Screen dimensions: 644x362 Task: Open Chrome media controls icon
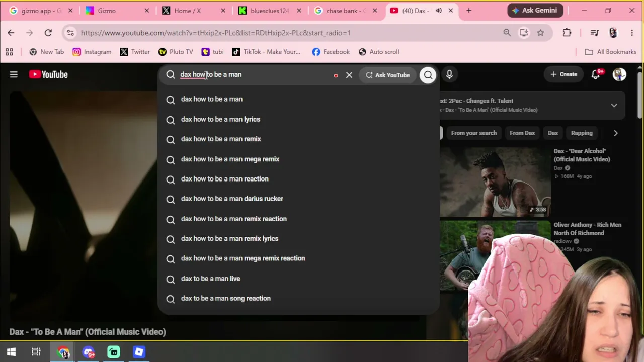coord(594,33)
